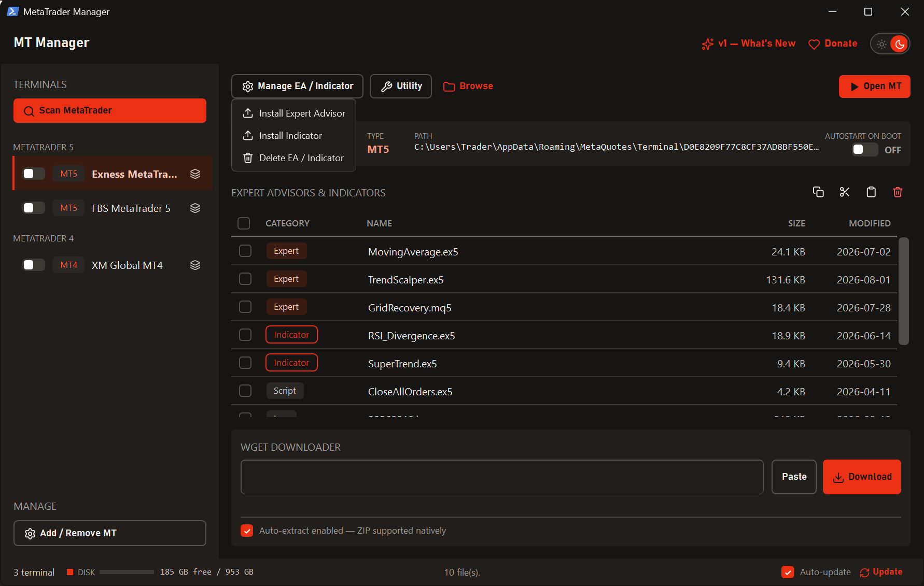
Task: Click the layers icon for Exness MetaTrader
Action: (195, 174)
